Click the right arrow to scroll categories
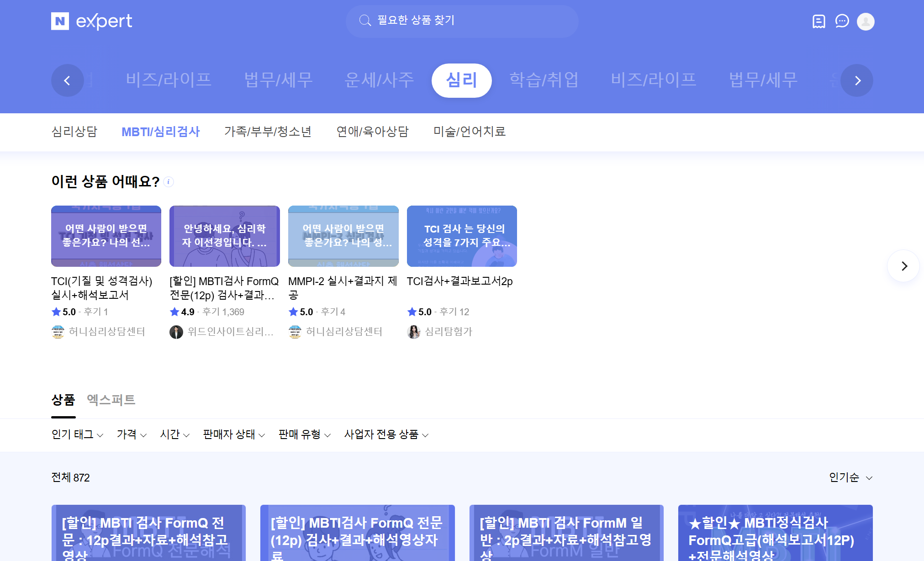This screenshot has height=561, width=924. coord(857,80)
